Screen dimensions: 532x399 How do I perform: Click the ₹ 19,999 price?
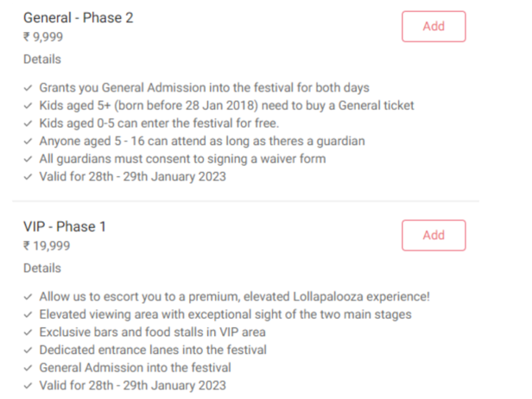point(47,246)
